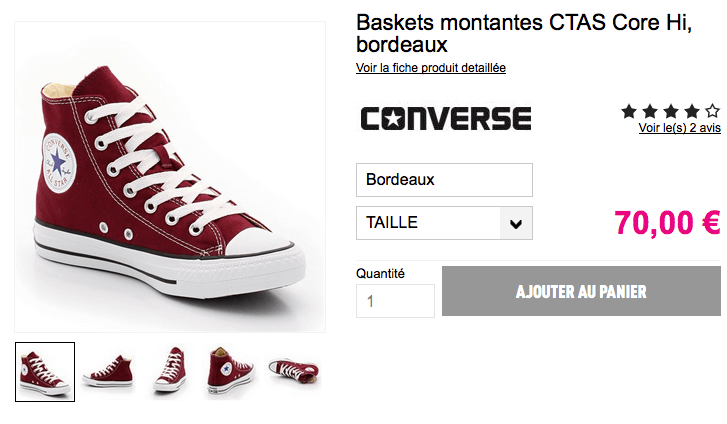This screenshot has height=424, width=727.
Task: Click the first filled rating star
Action: [629, 111]
